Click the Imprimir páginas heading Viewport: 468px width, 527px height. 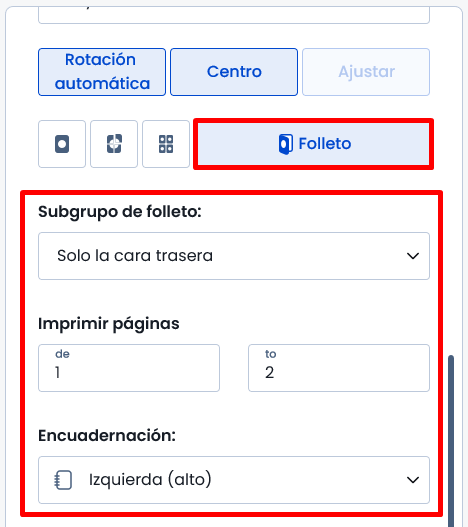(109, 324)
